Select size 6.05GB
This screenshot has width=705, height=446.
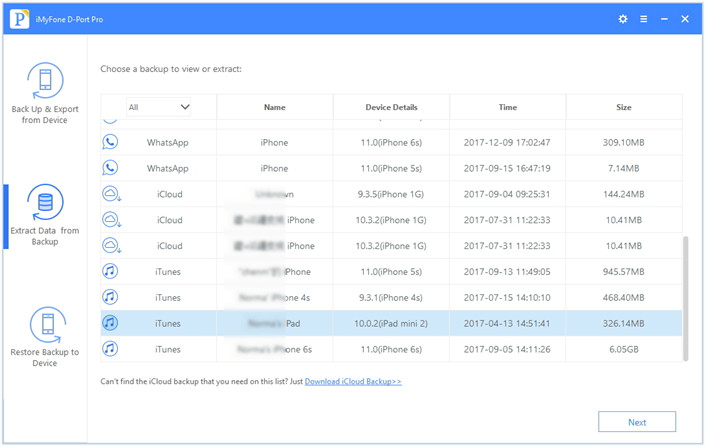pos(624,349)
